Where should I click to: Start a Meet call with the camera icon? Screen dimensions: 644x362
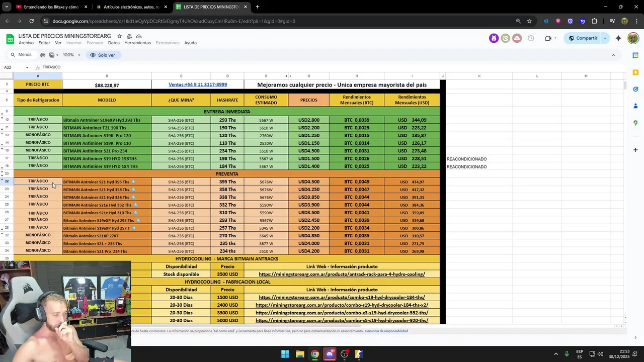point(548,38)
